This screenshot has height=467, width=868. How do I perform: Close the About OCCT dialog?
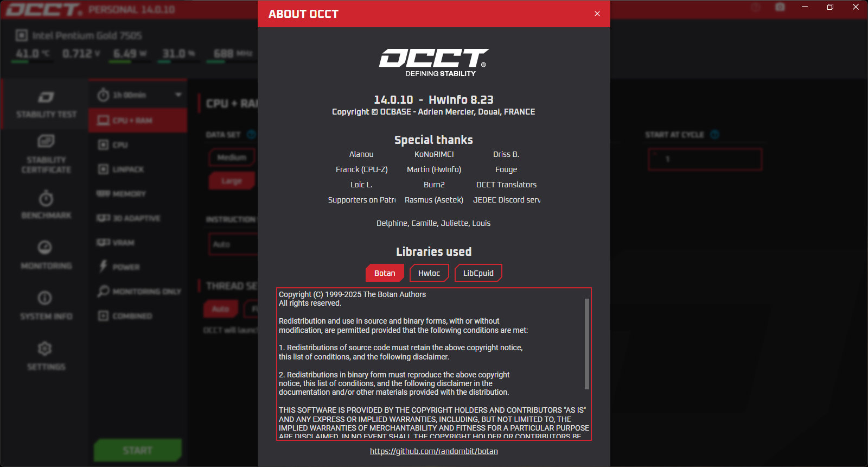[597, 14]
